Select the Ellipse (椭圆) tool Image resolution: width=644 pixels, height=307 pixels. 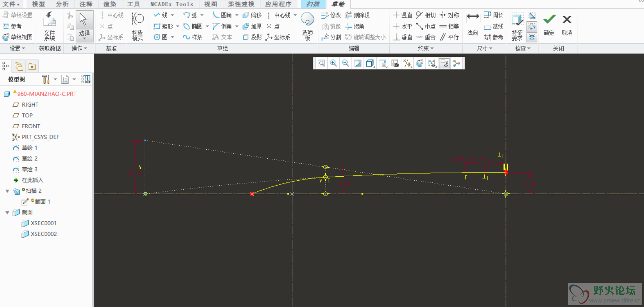point(193,26)
